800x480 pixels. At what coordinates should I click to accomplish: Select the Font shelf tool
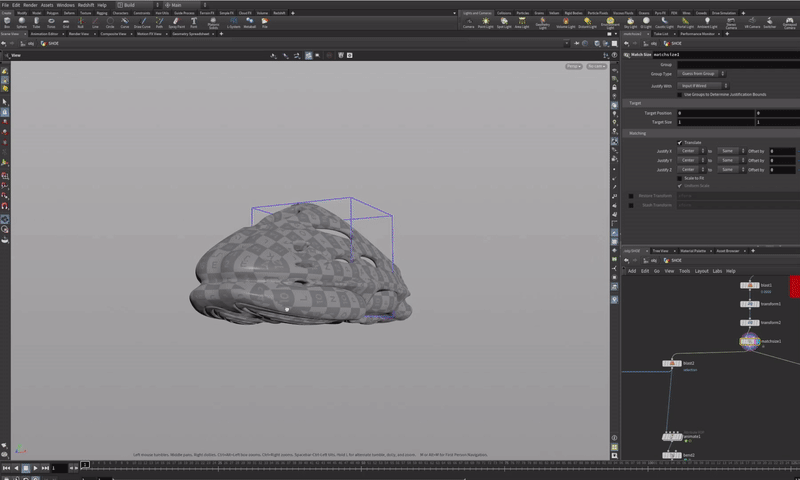pos(194,22)
